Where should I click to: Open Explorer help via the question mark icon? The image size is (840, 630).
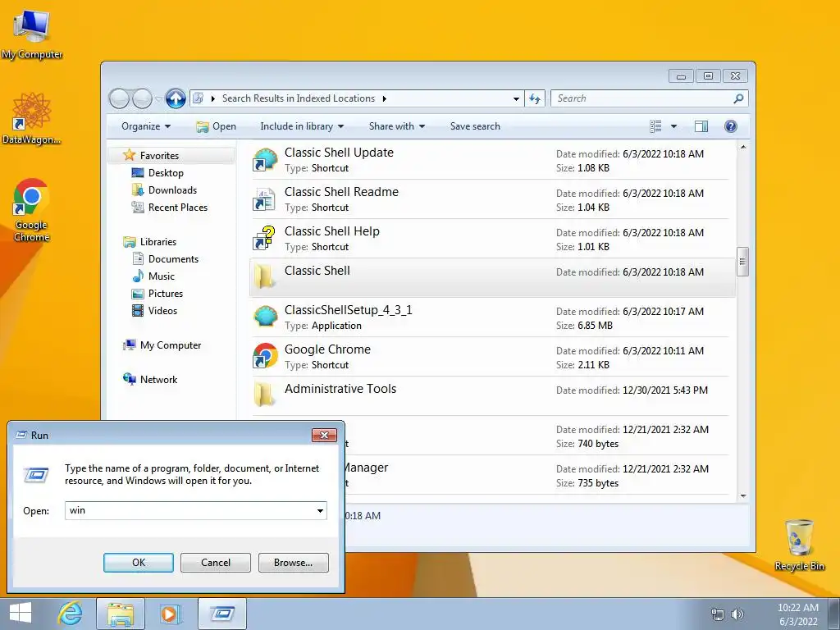click(x=731, y=126)
